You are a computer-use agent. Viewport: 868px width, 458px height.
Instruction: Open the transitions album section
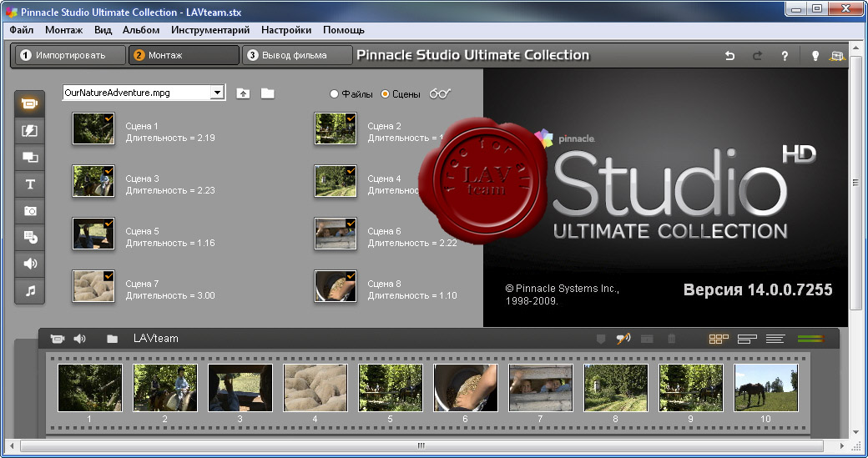pyautogui.click(x=29, y=130)
